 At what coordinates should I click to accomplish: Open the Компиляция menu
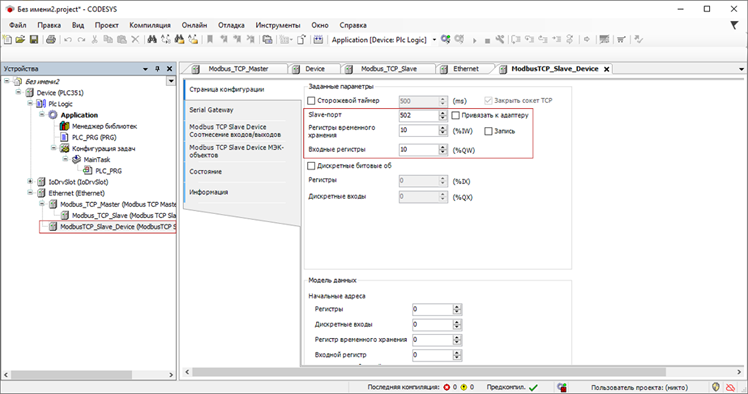click(150, 25)
